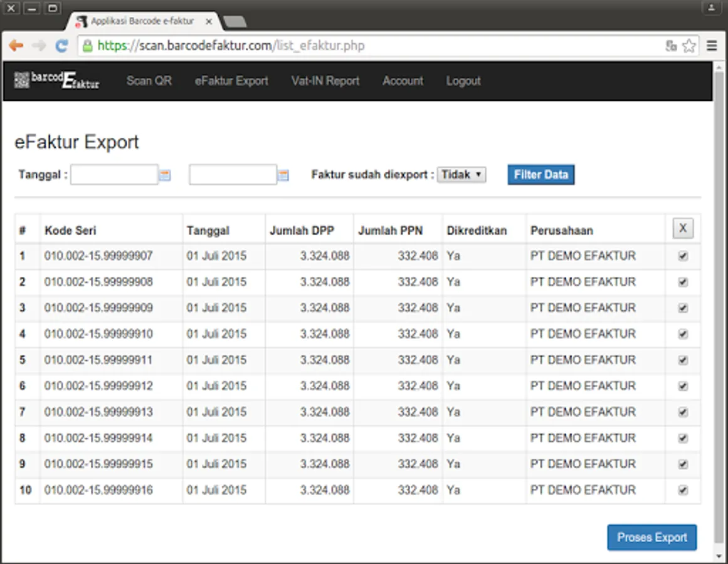728x564 pixels.
Task: Open the Faktur sudah diexport dropdown
Action: tap(462, 174)
